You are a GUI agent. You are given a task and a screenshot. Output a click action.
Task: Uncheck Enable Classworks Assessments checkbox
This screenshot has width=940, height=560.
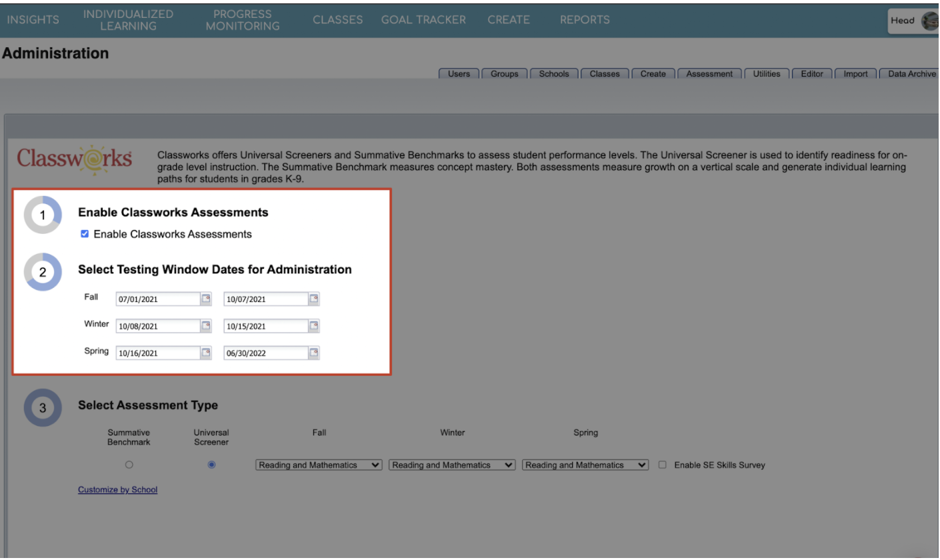[84, 234]
